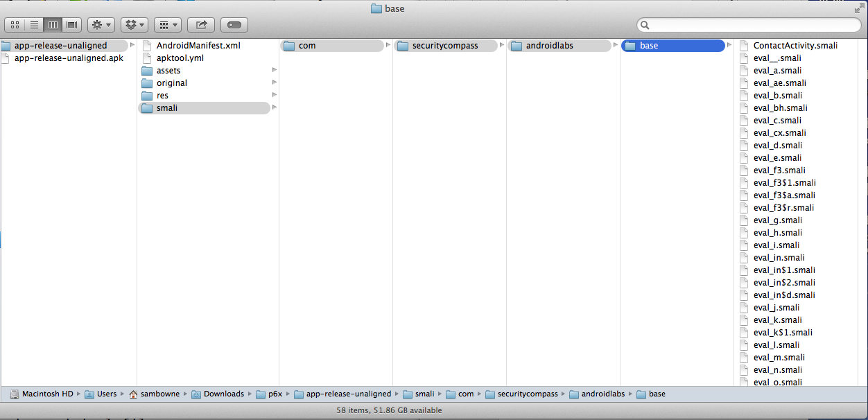Select the app-release-unaligned folder

tap(64, 46)
